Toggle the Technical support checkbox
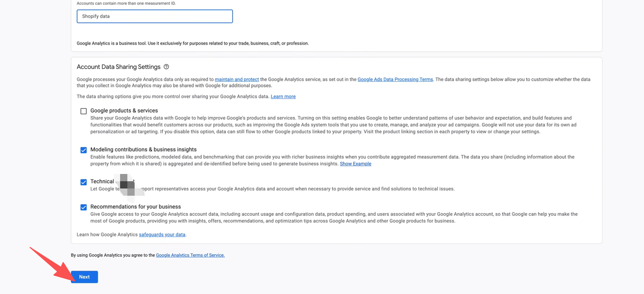This screenshot has width=644, height=294. click(83, 182)
